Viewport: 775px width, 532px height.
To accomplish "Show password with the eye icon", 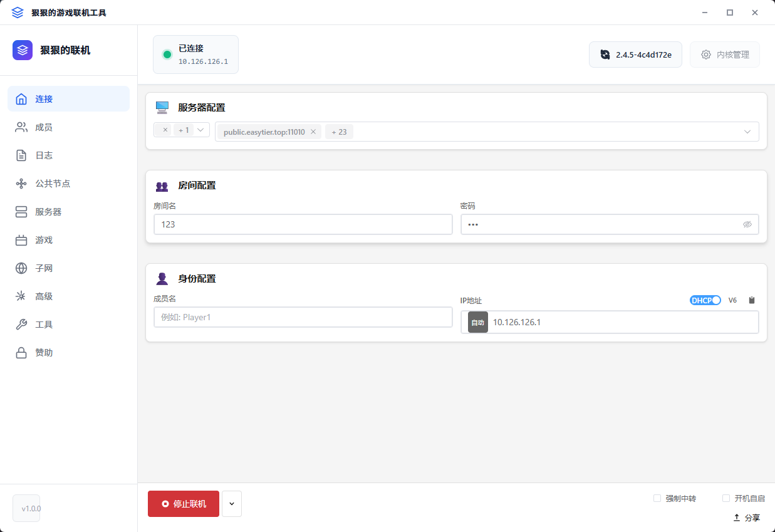I will 747,224.
